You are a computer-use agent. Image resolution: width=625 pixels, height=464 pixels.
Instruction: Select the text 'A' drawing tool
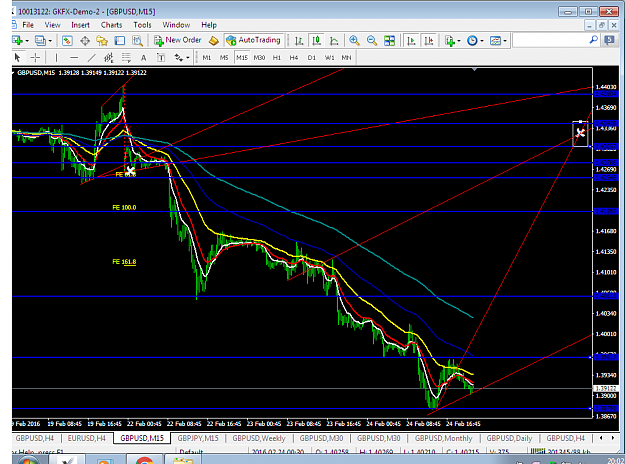tap(143, 58)
